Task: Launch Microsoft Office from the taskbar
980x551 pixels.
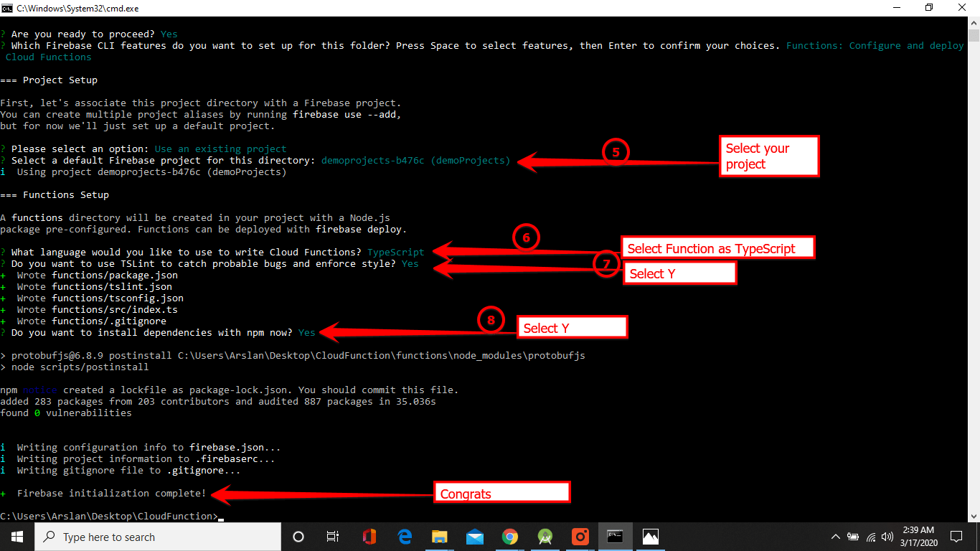Action: pos(369,537)
